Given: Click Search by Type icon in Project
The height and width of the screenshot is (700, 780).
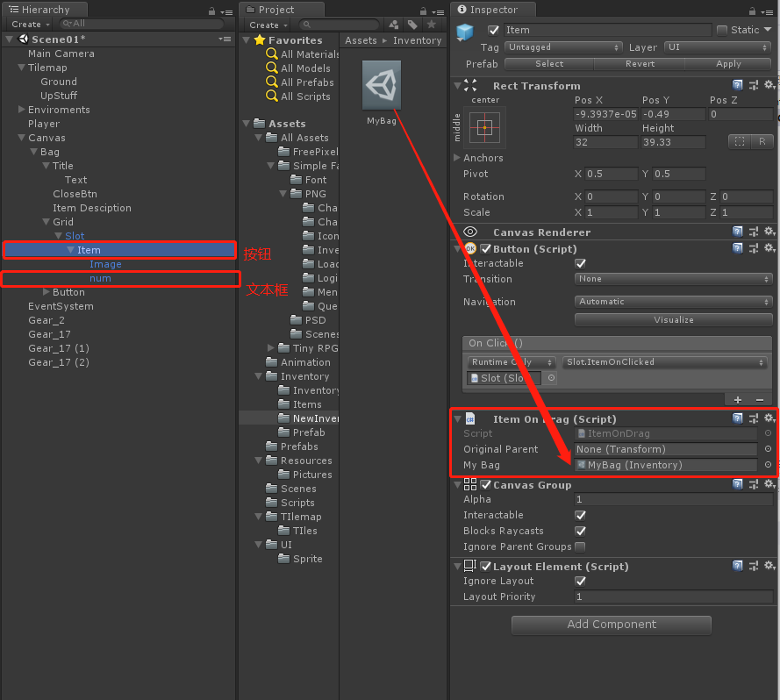Looking at the screenshot, I should (394, 25).
